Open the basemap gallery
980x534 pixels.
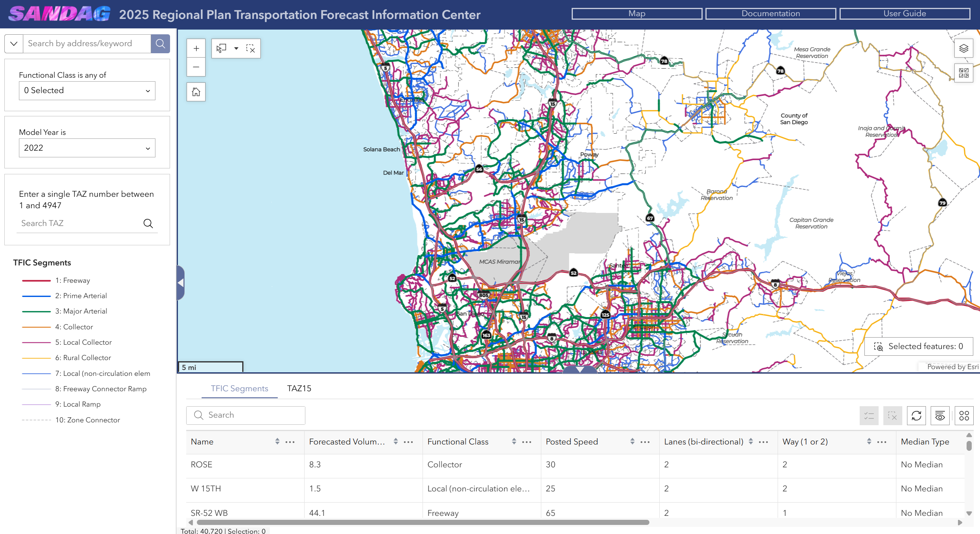(x=964, y=73)
